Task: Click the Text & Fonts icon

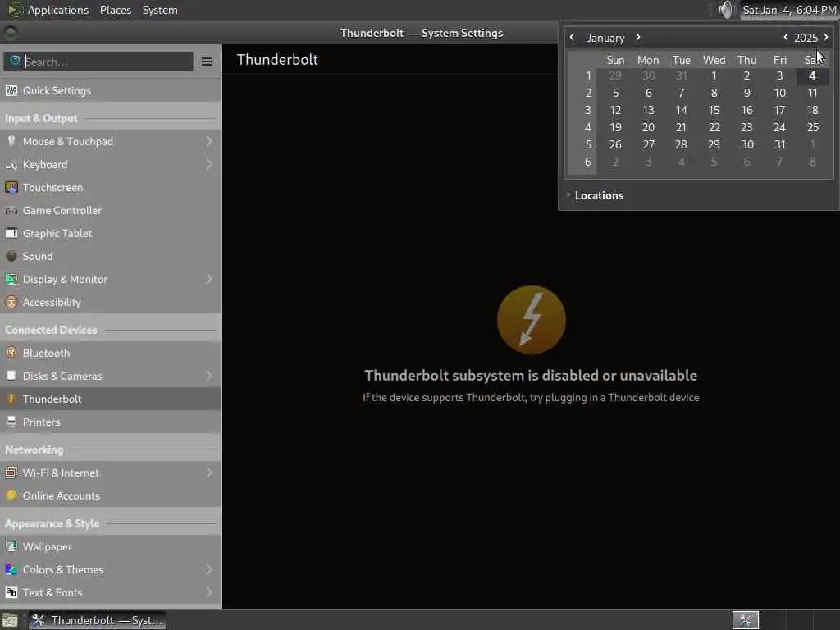Action: click(x=11, y=592)
